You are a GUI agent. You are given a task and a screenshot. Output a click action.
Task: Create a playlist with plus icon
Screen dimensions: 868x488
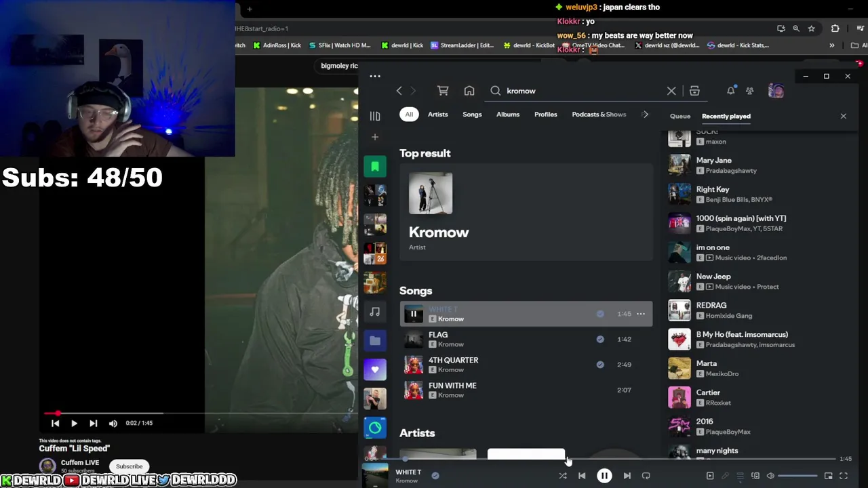pos(375,137)
